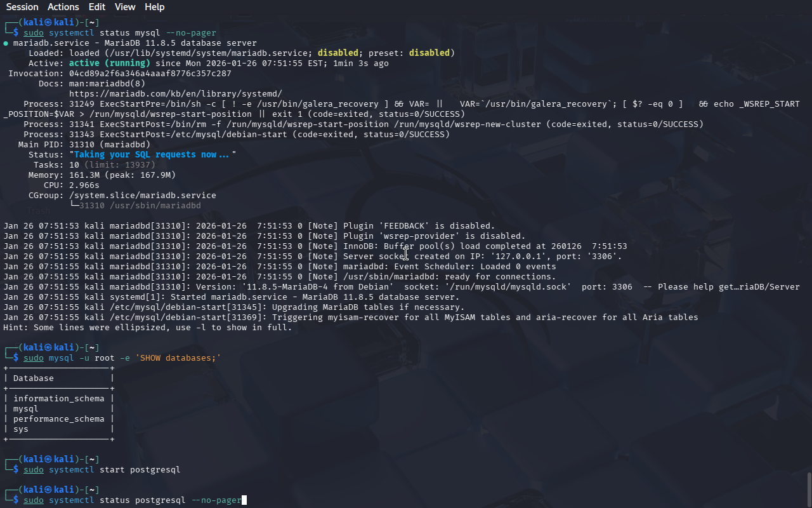The height and width of the screenshot is (508, 812).
Task: Open the View menu
Action: tap(125, 7)
